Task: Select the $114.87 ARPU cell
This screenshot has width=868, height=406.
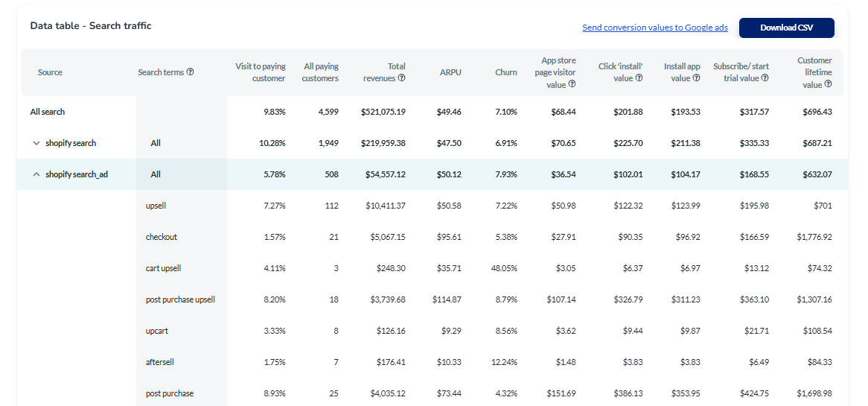Action: click(447, 299)
